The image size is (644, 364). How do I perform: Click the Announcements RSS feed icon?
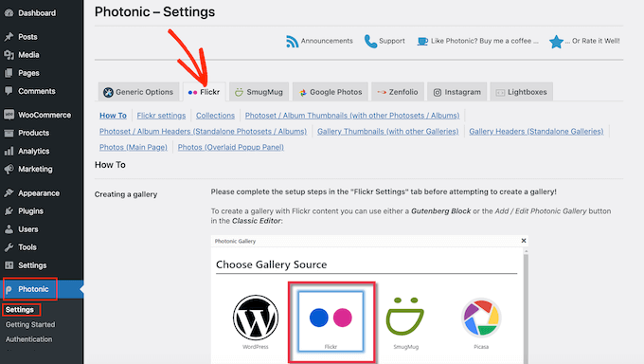pyautogui.click(x=292, y=41)
